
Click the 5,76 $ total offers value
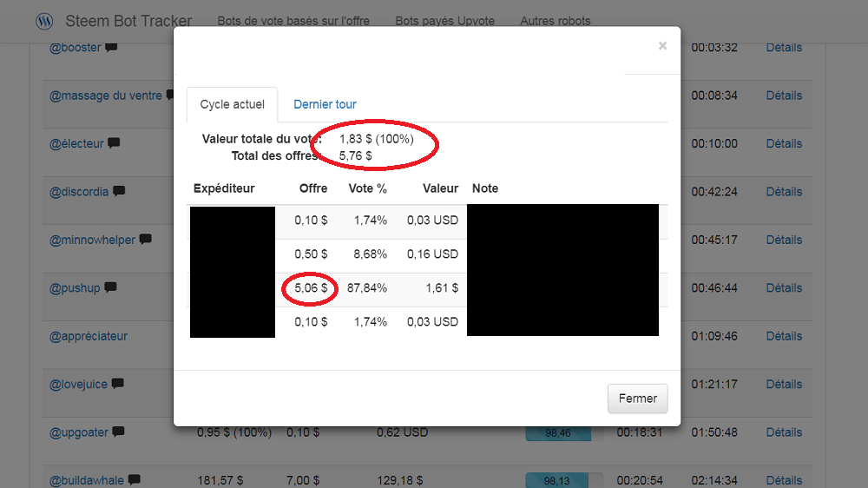click(355, 156)
